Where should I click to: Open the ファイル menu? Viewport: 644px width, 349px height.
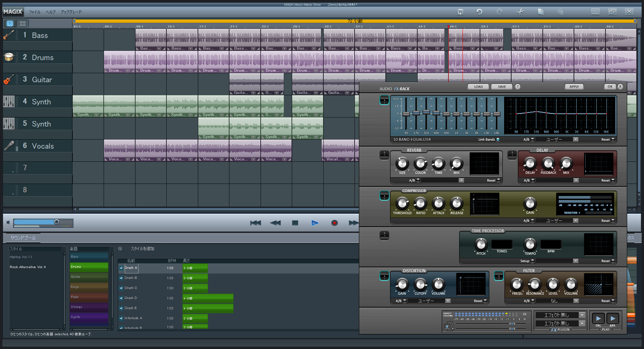click(x=35, y=12)
